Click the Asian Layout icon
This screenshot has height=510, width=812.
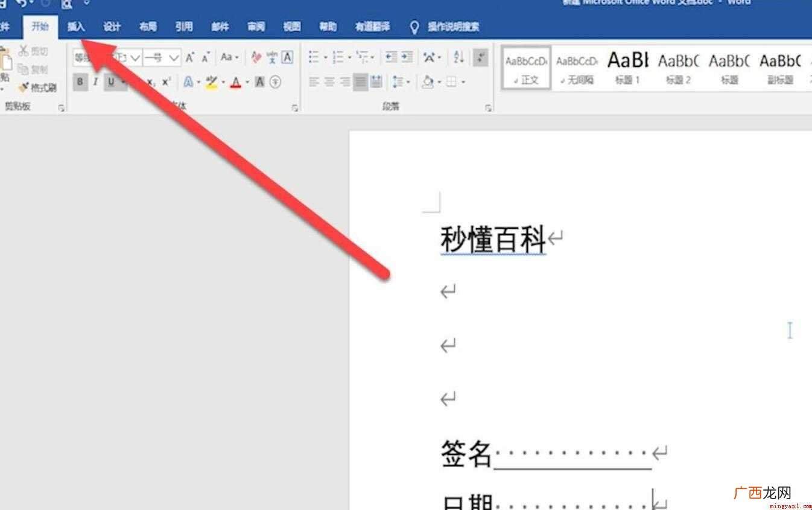point(430,57)
